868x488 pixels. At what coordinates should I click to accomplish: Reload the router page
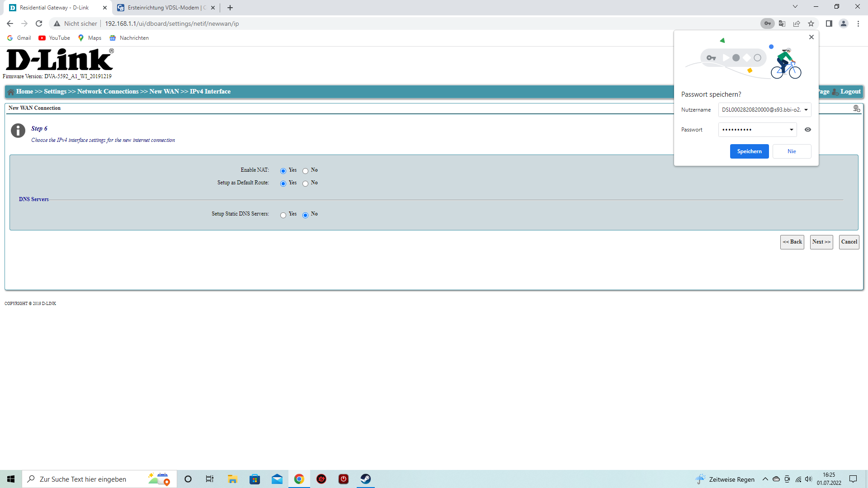[x=39, y=23]
